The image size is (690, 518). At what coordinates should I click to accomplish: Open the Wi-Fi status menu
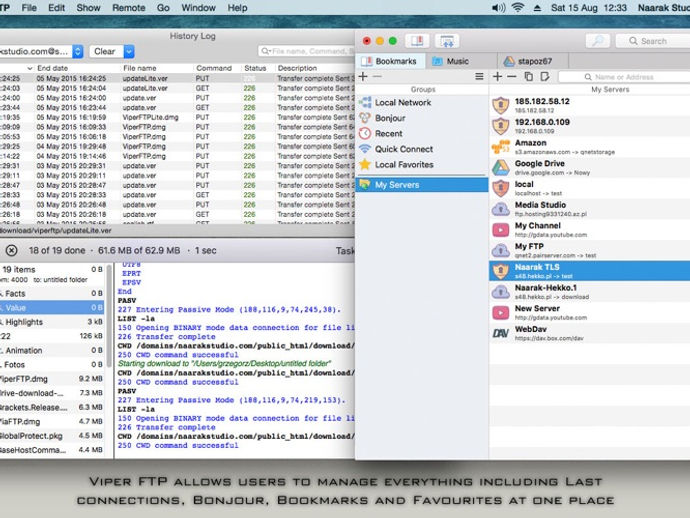tap(518, 7)
